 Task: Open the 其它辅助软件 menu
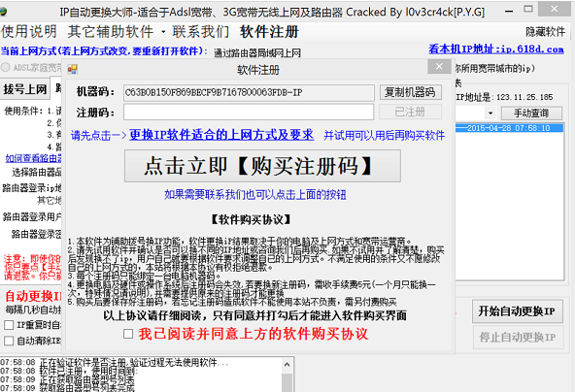110,31
